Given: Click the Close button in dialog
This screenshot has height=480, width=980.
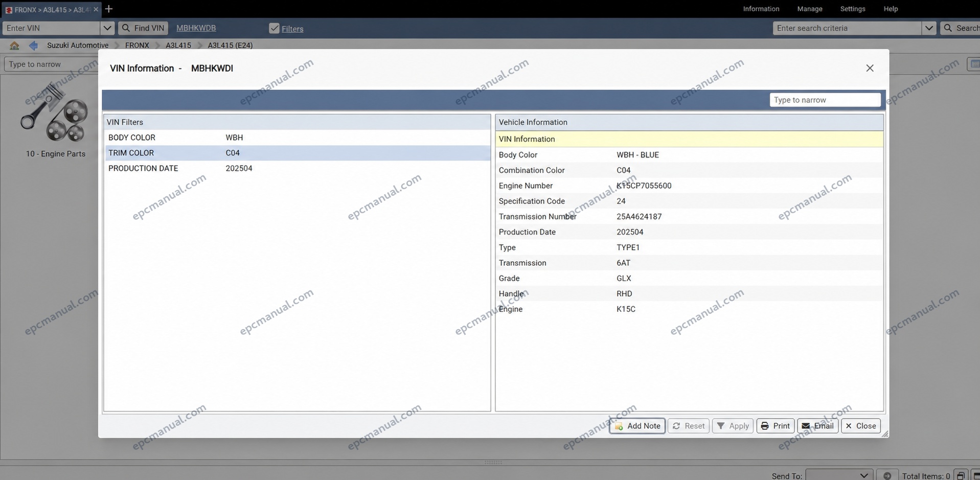Looking at the screenshot, I should pos(860,426).
